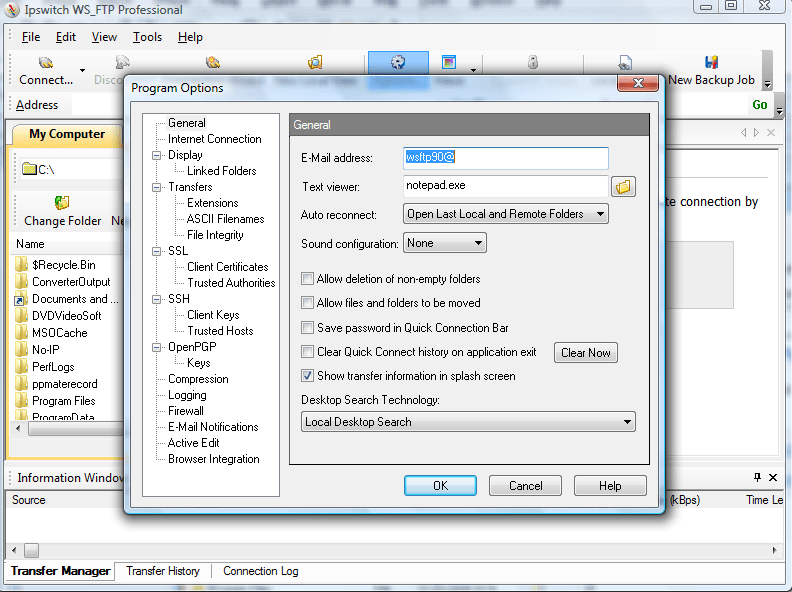Open the Auto reconnect dropdown

click(x=600, y=214)
